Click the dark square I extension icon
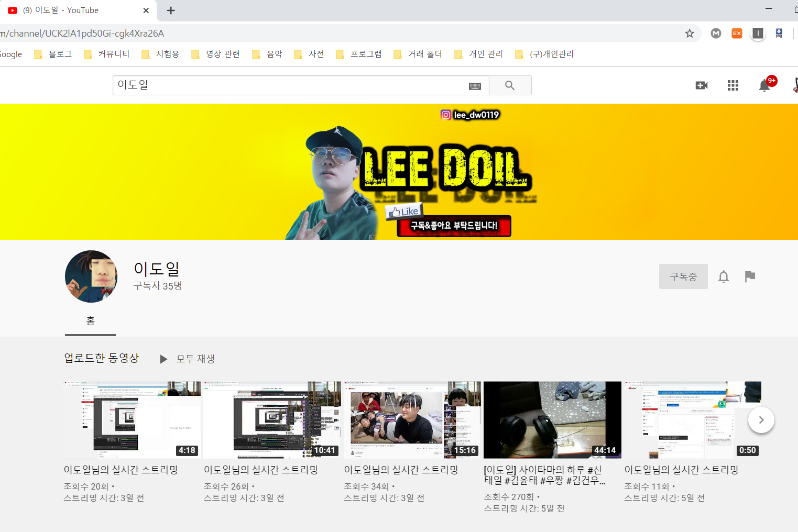The image size is (798, 532). tap(758, 34)
